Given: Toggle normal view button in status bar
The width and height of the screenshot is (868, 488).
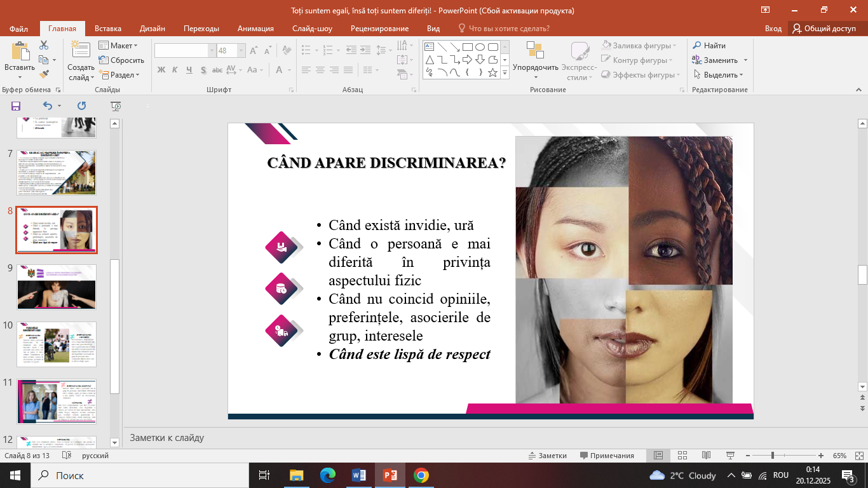Looking at the screenshot, I should pyautogui.click(x=658, y=456).
